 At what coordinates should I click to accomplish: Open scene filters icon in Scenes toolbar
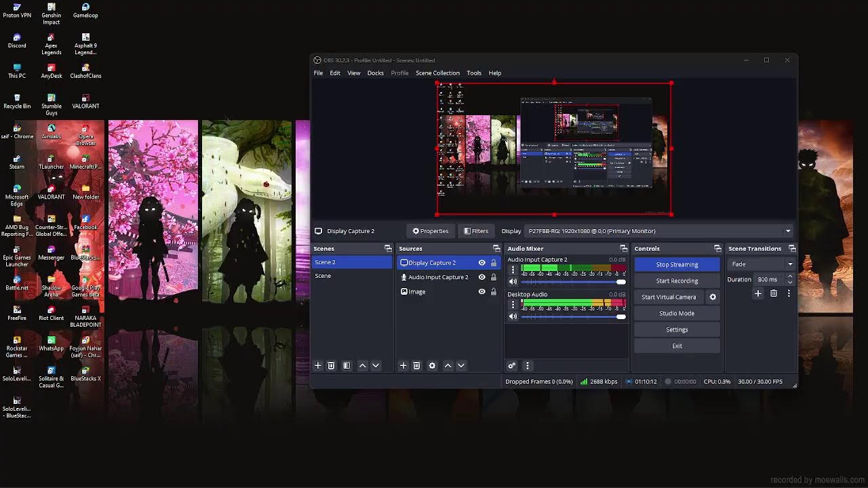point(347,365)
